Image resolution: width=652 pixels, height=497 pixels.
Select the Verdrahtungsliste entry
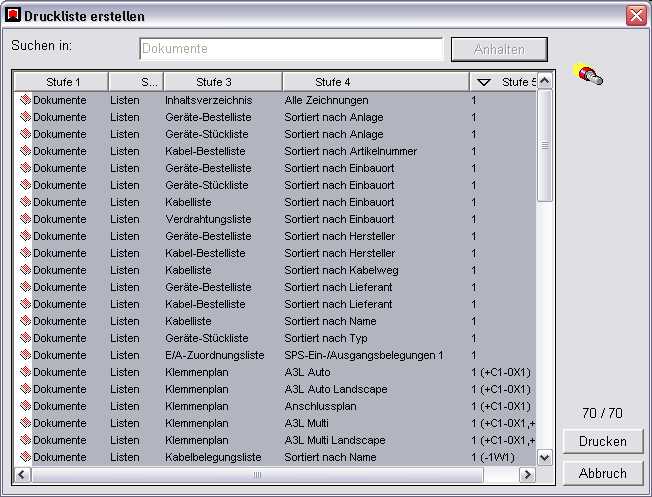tap(208, 219)
